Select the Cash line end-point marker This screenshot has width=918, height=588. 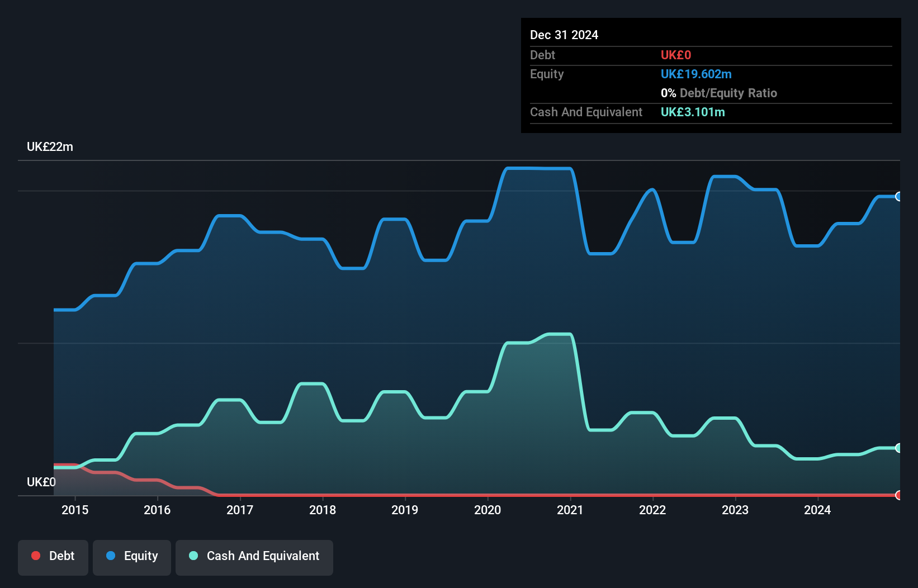click(x=899, y=448)
